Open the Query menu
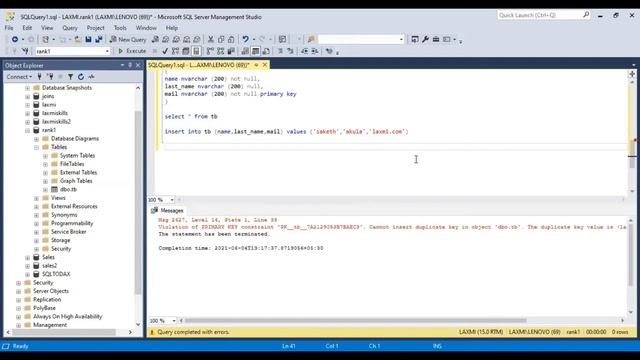This screenshot has width=640, height=360. 70,28
